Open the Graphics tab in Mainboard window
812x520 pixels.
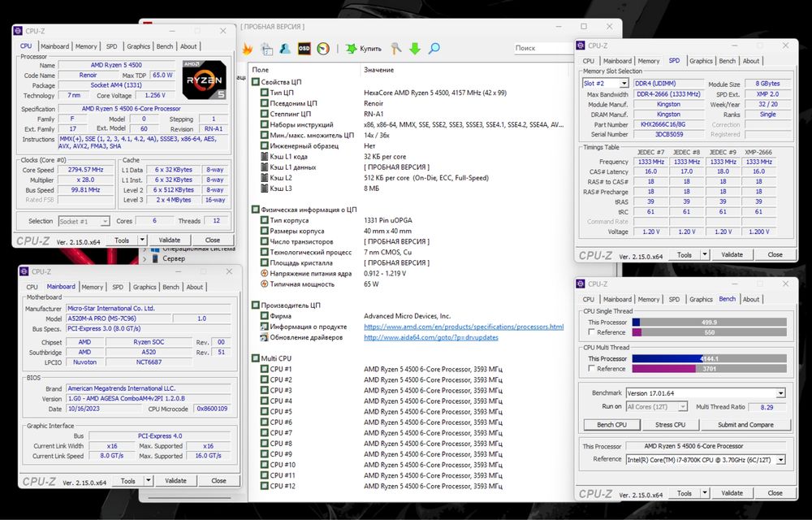point(145,287)
